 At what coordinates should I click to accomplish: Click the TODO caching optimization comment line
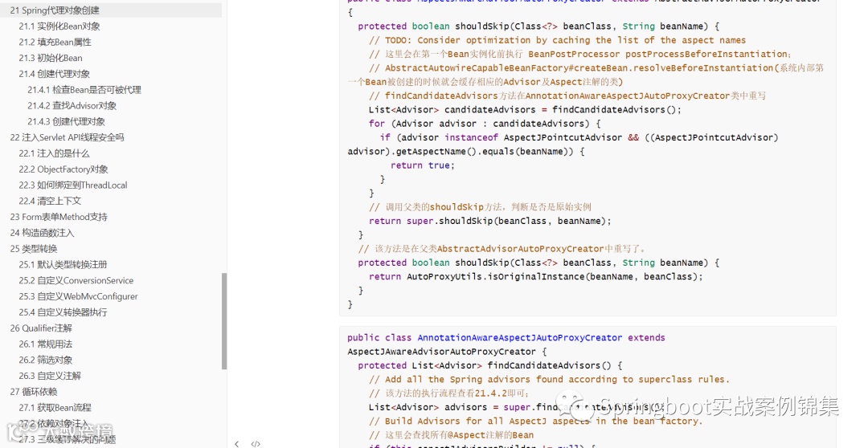tap(558, 40)
